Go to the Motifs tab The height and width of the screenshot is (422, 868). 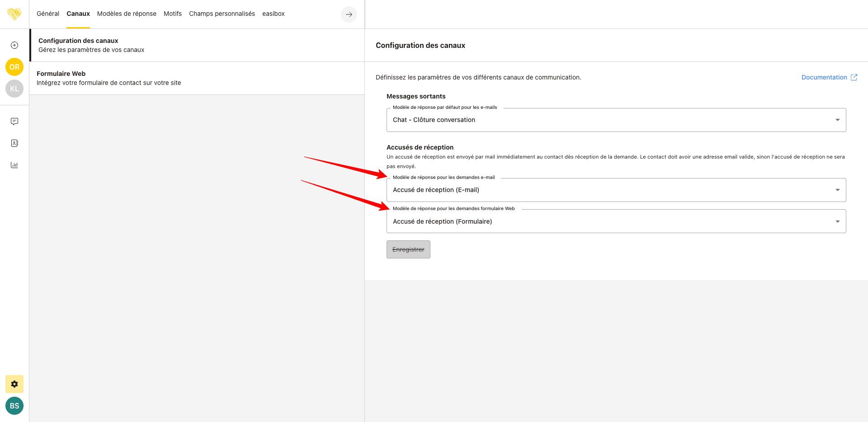coord(173,14)
